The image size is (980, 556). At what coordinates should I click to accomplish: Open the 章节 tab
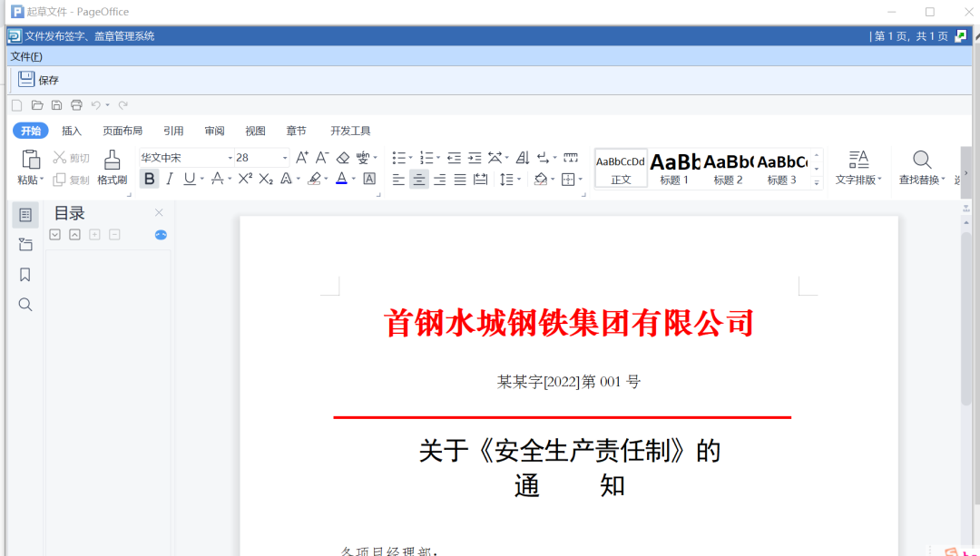[296, 131]
